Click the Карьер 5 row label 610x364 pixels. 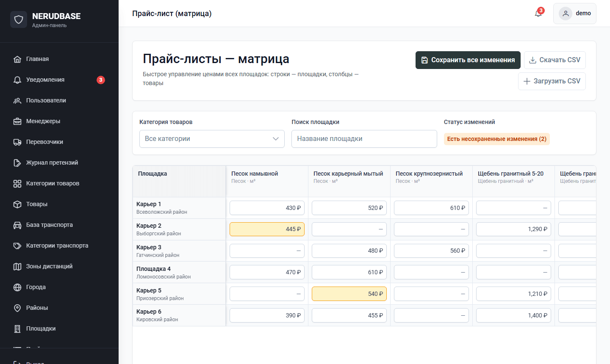pyautogui.click(x=179, y=294)
